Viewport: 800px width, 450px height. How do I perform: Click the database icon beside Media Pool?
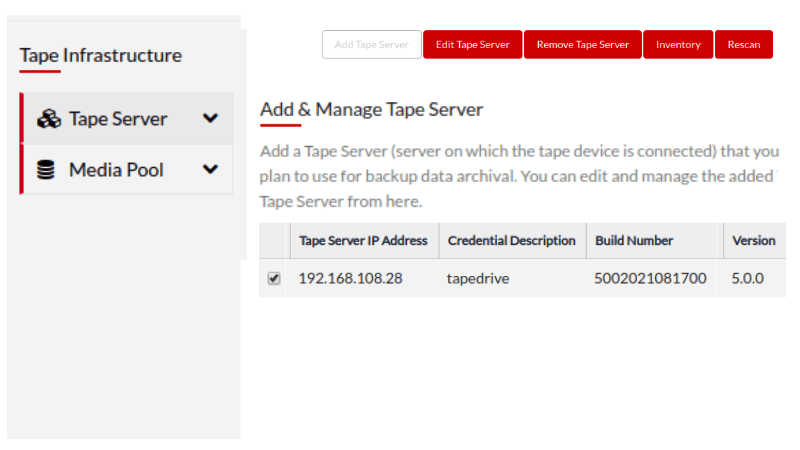[x=46, y=170]
